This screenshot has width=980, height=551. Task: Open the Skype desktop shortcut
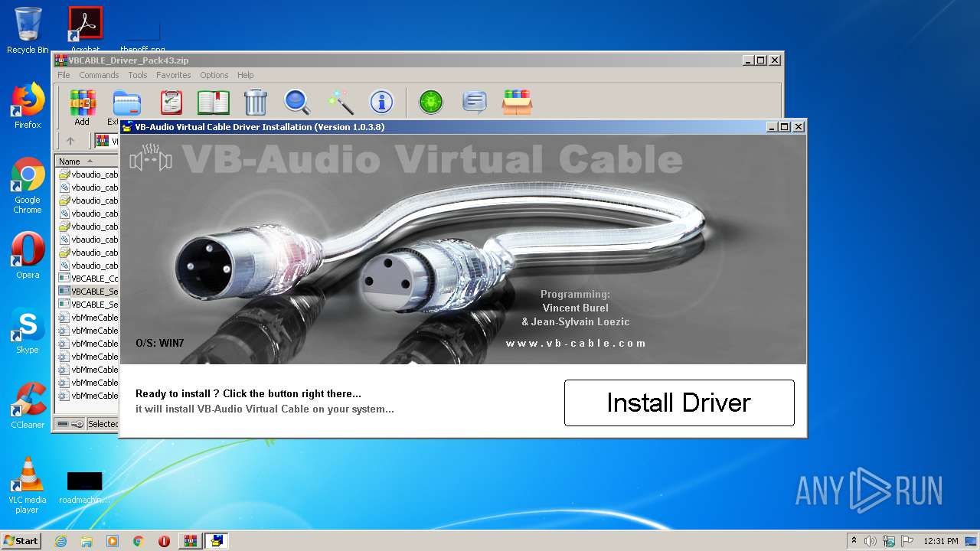(28, 331)
